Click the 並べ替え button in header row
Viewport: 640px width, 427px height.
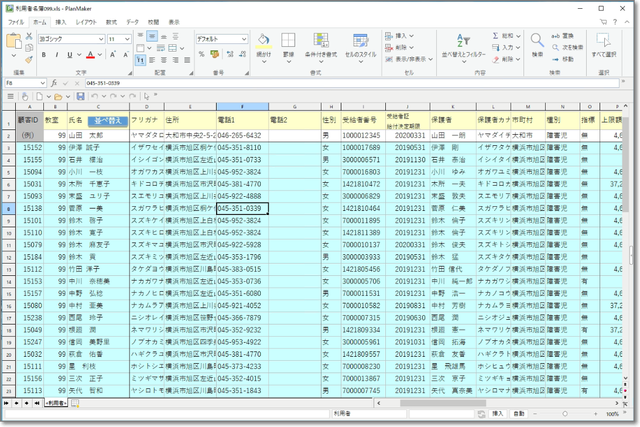click(108, 119)
